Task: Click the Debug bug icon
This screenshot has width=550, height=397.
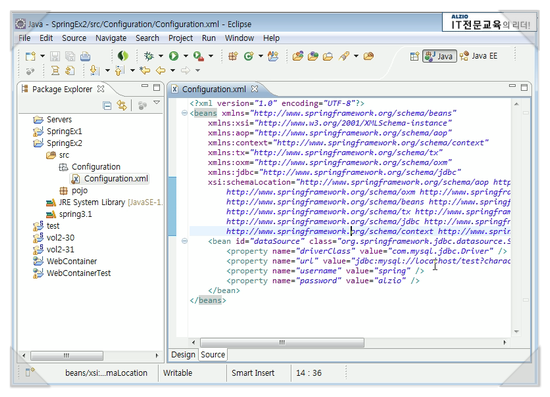Action: pos(149,56)
